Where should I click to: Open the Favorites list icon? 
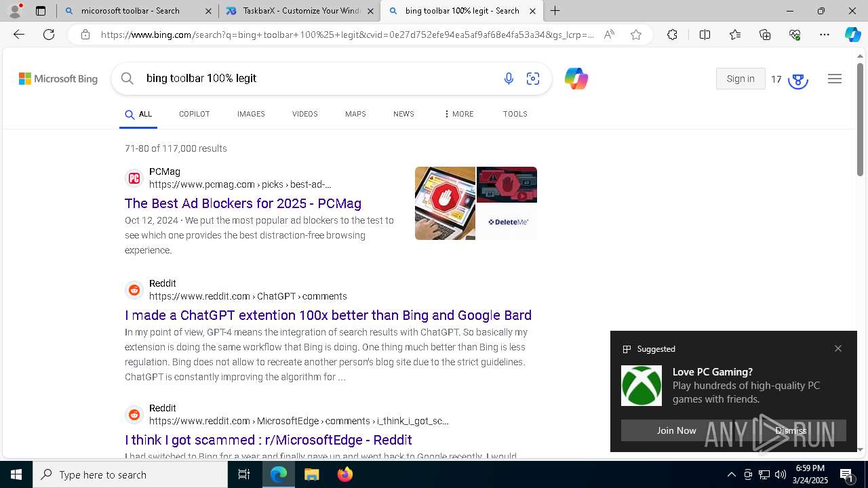pos(735,35)
